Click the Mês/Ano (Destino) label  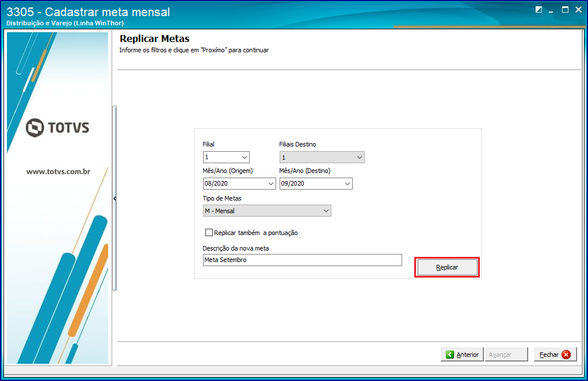304,171
